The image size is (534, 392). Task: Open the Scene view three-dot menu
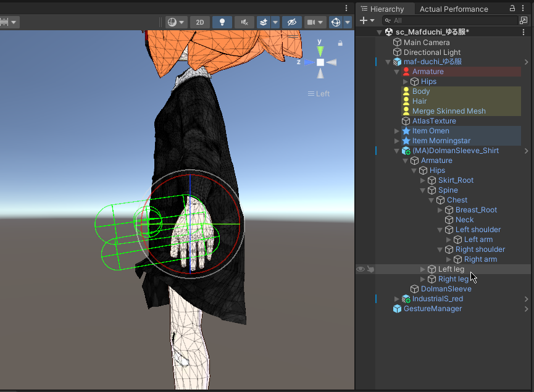pos(346,8)
